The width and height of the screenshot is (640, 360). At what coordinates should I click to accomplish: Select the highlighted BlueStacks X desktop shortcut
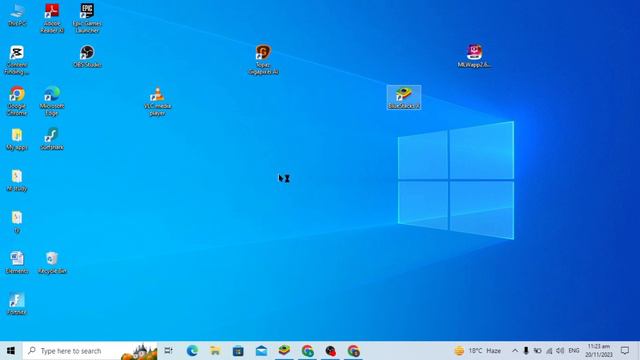(x=404, y=98)
